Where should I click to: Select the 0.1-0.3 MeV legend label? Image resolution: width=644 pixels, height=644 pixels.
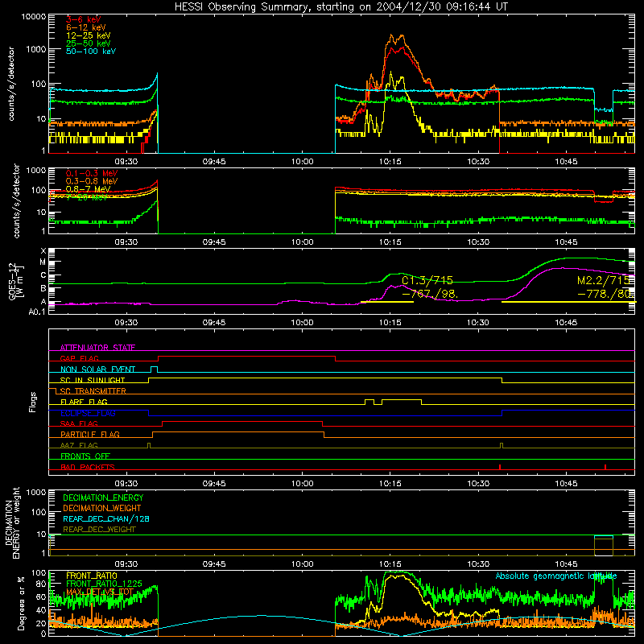(x=92, y=173)
